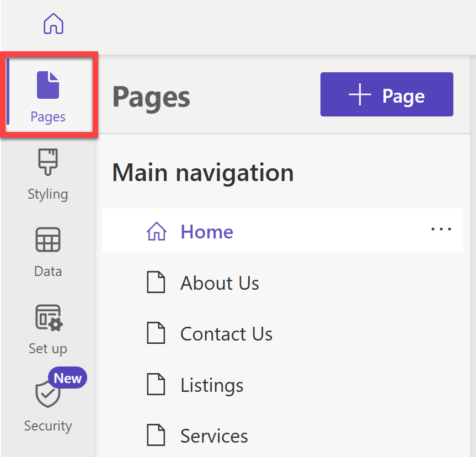Image resolution: width=476 pixels, height=457 pixels.
Task: Select the Listings page
Action: (212, 385)
